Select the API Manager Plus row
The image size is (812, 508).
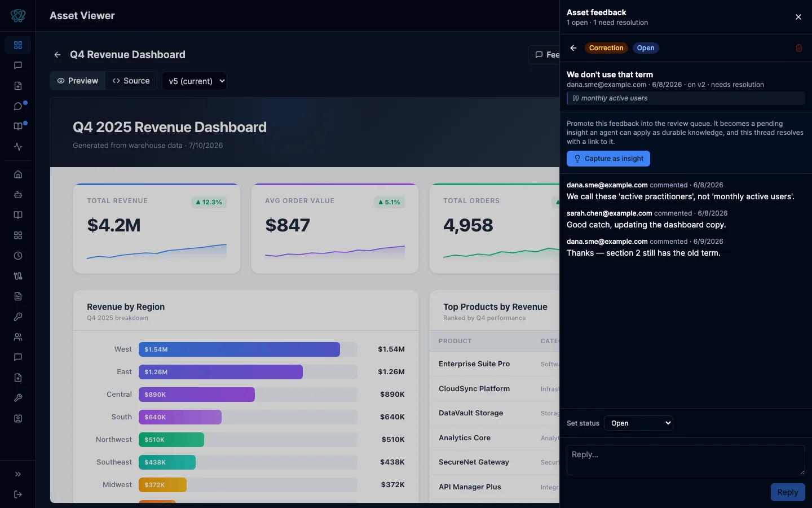click(x=495, y=487)
